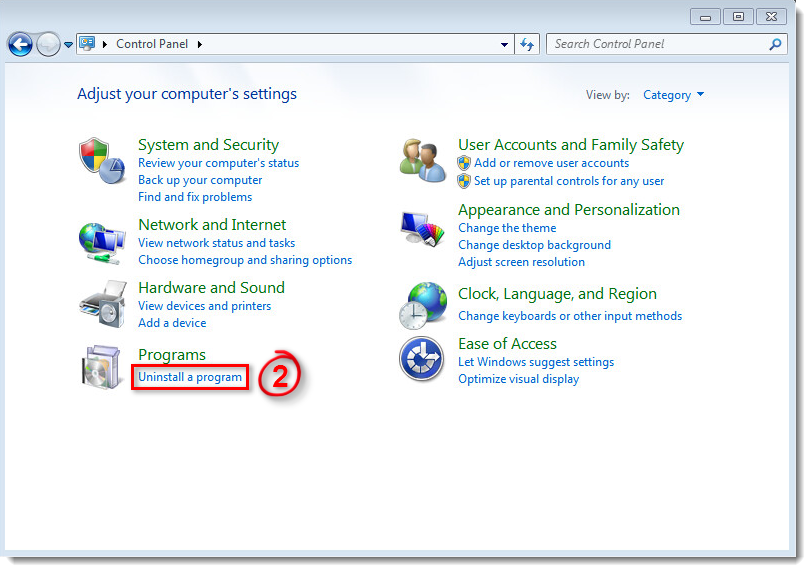The width and height of the screenshot is (809, 572).
Task: Open Adjust screen resolution link
Action: pos(522,262)
